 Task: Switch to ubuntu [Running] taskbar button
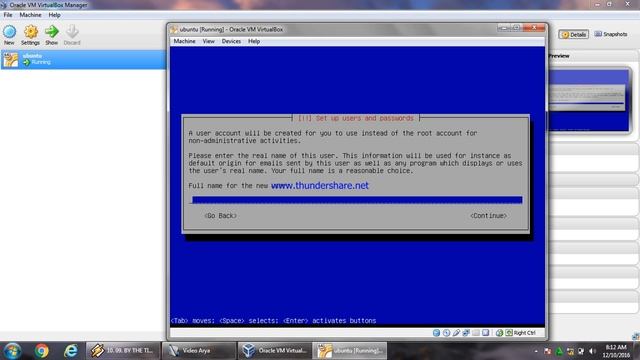[x=350, y=351]
